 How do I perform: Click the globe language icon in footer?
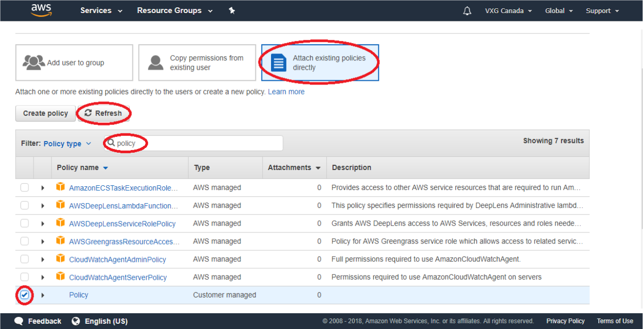[x=76, y=321]
